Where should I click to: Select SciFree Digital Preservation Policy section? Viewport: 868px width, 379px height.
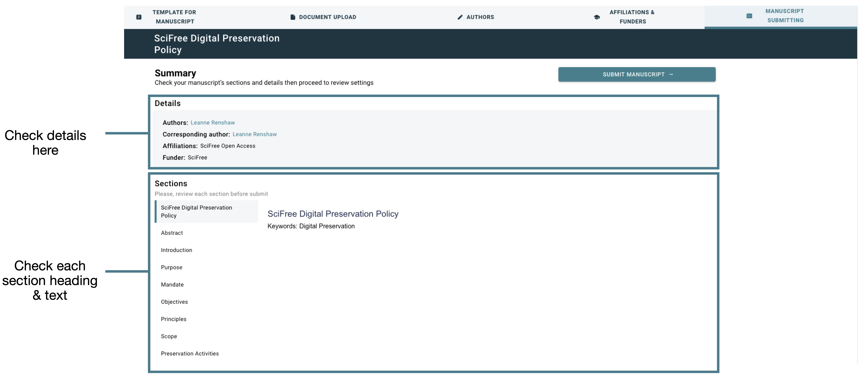207,212
